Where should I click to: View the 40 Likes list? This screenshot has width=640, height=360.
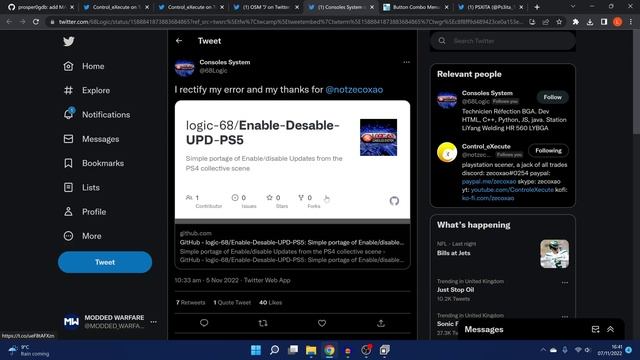pos(271,303)
